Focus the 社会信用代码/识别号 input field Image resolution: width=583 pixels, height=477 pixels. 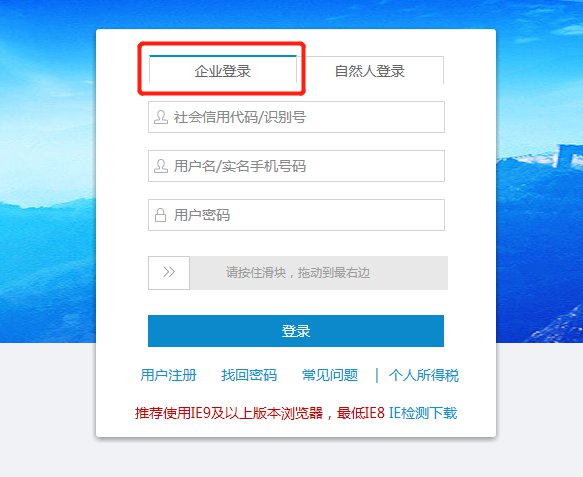coord(296,117)
